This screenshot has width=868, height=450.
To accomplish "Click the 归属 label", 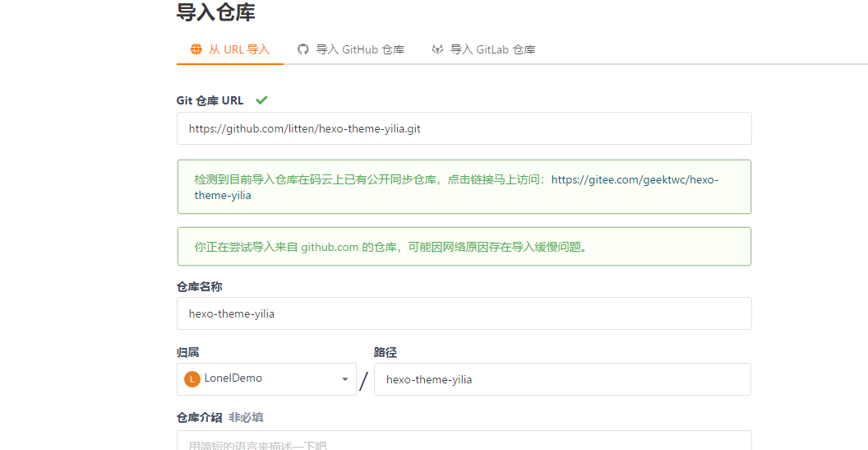I will coord(188,352).
